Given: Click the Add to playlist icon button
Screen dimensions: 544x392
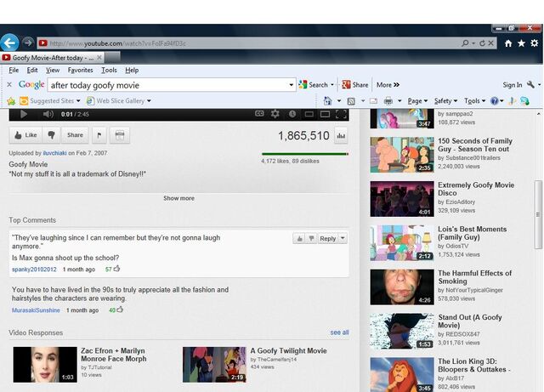Looking at the screenshot, I should point(120,135).
